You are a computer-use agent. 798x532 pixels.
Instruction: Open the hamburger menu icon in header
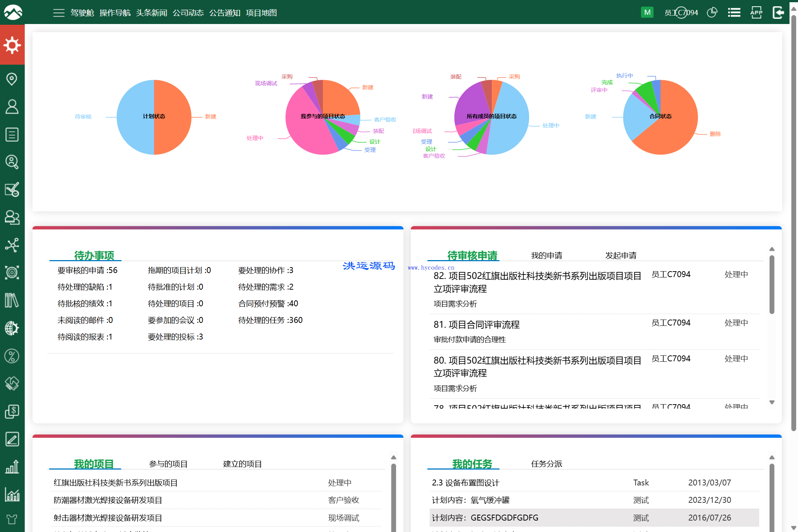point(59,13)
